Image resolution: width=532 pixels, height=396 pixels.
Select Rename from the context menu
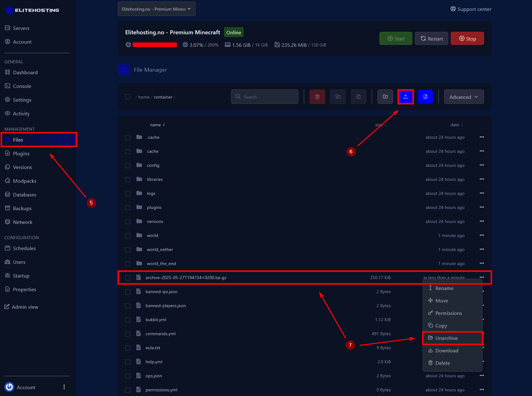pyautogui.click(x=452, y=288)
